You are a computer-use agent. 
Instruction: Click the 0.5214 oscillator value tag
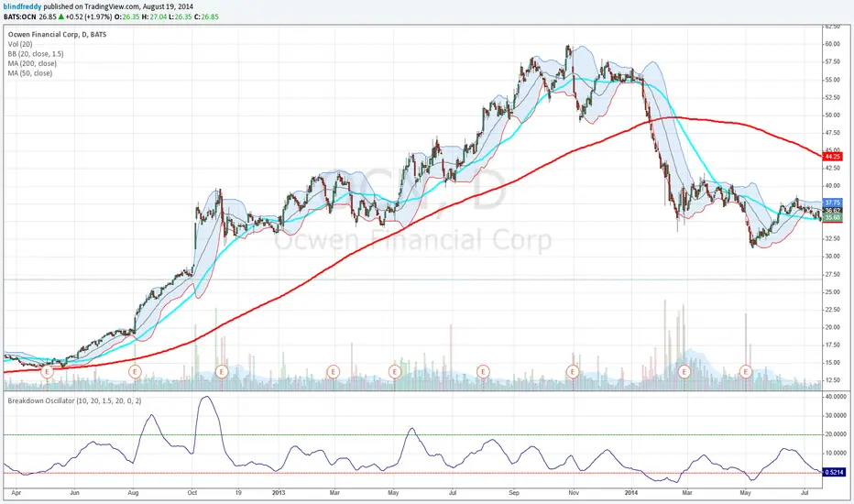[x=834, y=473]
